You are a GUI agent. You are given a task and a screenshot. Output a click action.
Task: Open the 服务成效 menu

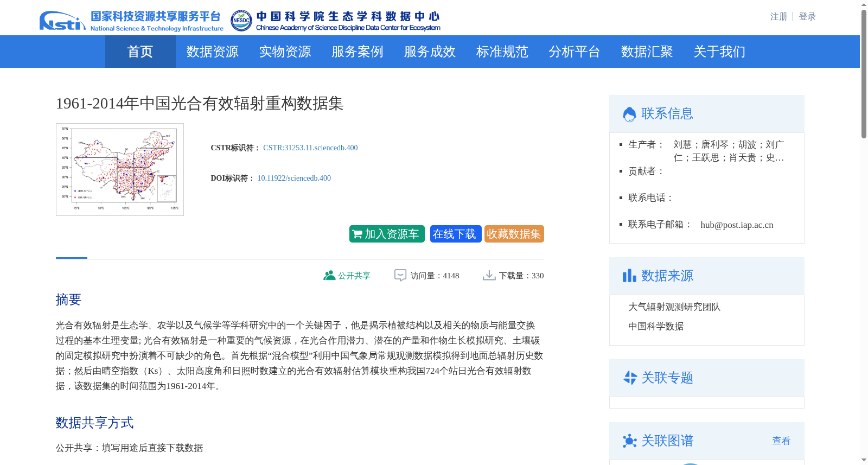click(x=430, y=52)
